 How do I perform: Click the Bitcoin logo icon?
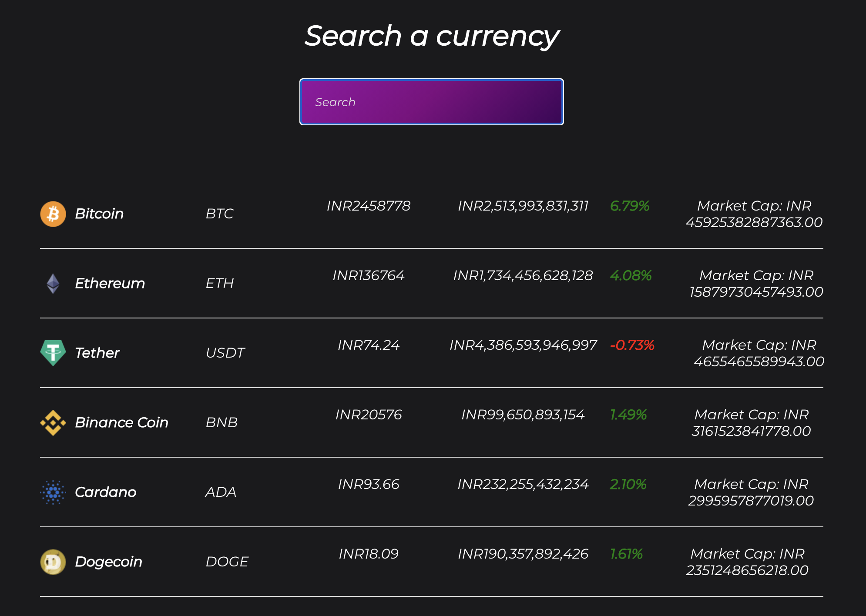[x=53, y=214]
